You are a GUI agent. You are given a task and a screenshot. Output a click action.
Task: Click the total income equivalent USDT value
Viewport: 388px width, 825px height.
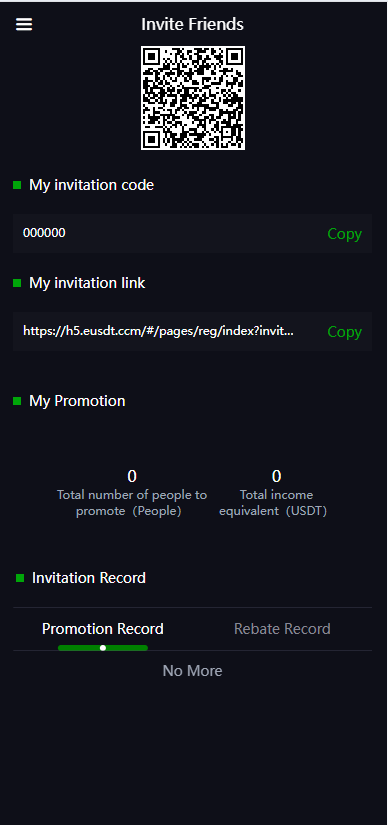point(276,476)
